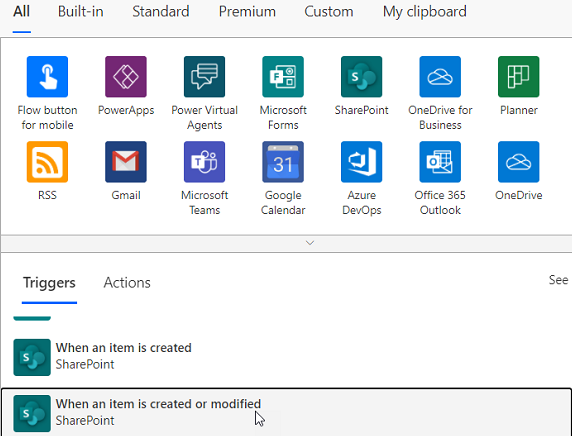Image resolution: width=572 pixels, height=436 pixels.
Task: Switch to the All connectors tab
Action: tap(22, 12)
